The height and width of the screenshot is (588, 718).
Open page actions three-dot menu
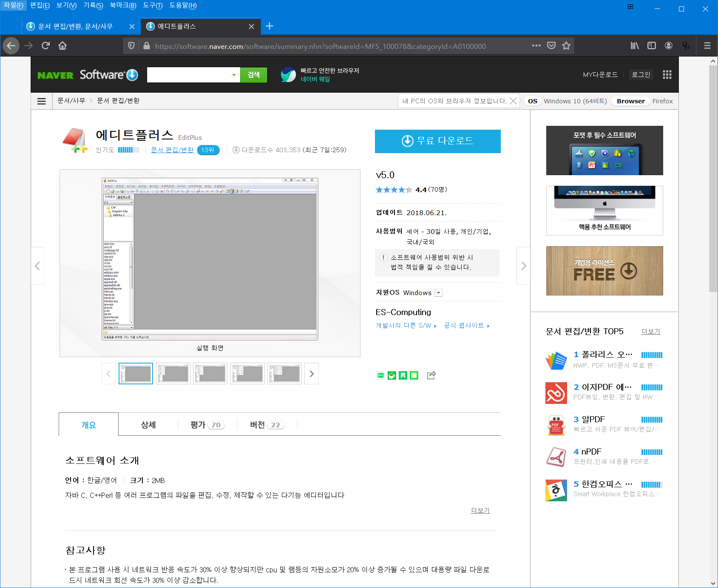click(536, 45)
